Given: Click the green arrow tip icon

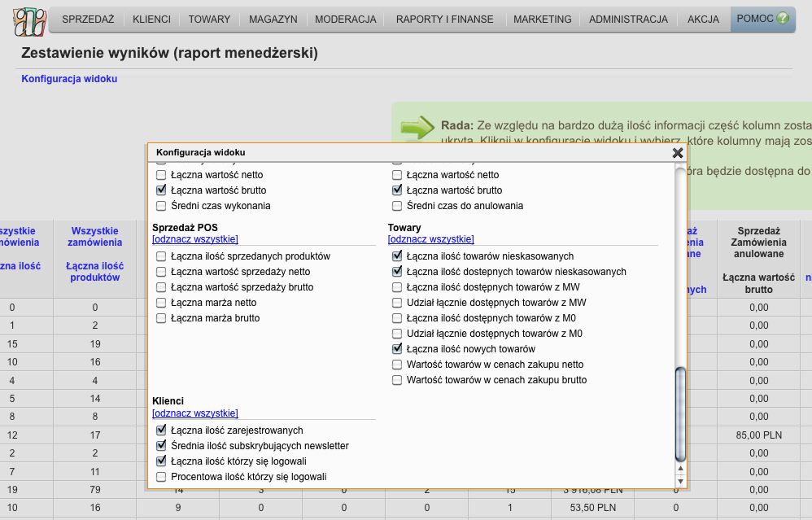Looking at the screenshot, I should 417,127.
